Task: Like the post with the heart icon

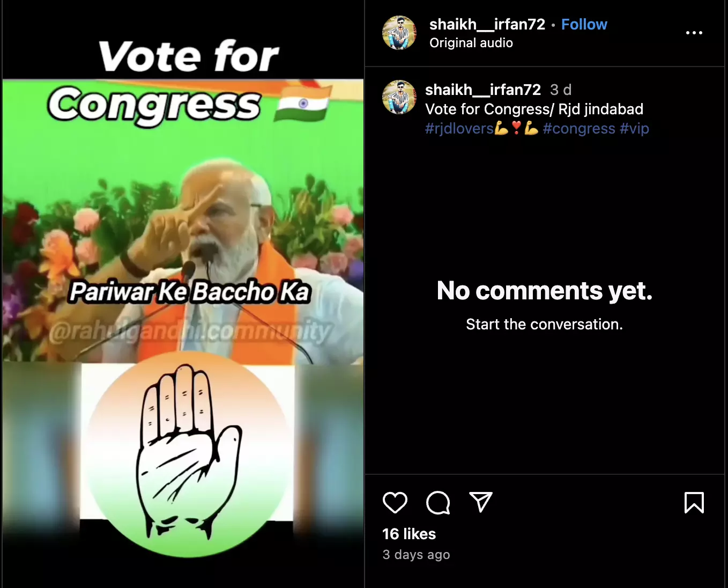Action: point(395,503)
